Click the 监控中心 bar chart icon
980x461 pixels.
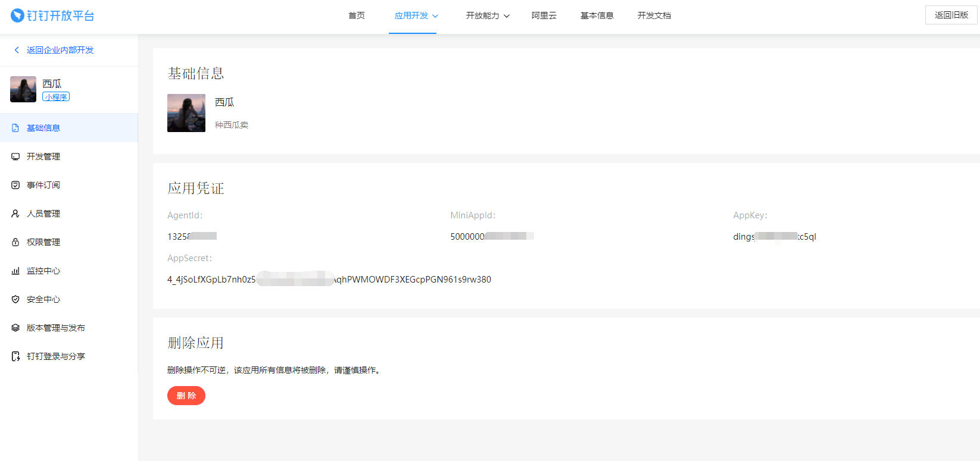[15, 271]
